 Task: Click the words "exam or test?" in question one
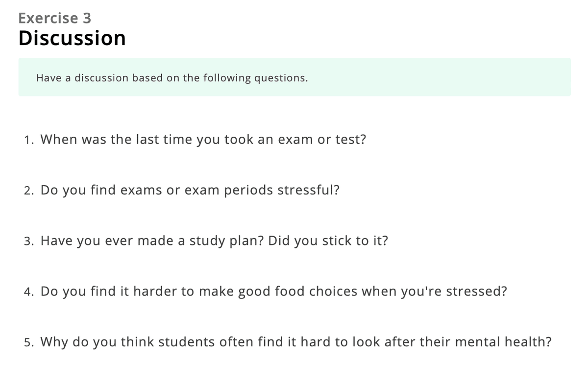[x=322, y=140]
